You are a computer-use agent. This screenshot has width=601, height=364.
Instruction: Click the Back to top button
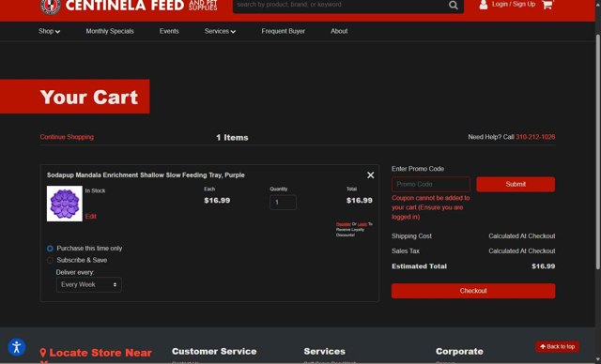coord(557,347)
